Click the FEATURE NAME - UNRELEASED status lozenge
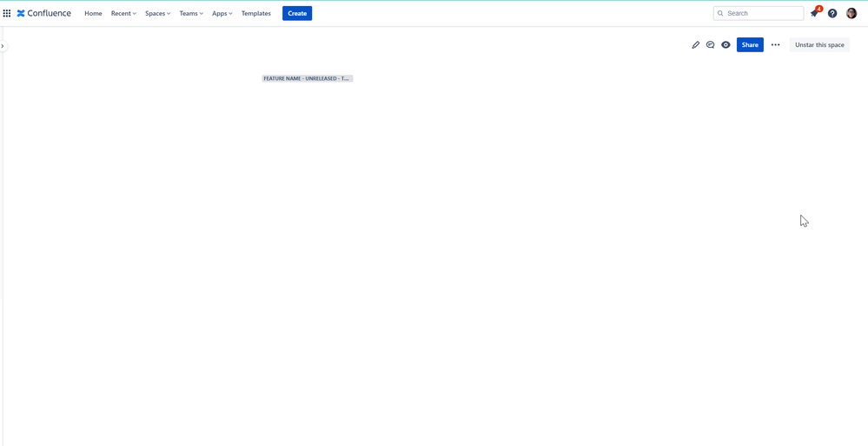Image resolution: width=868 pixels, height=446 pixels. (x=308, y=78)
